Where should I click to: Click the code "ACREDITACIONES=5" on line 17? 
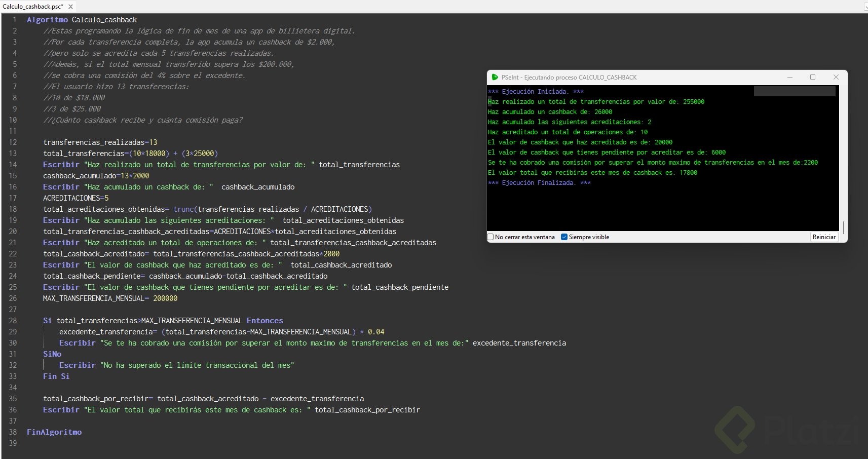(76, 198)
